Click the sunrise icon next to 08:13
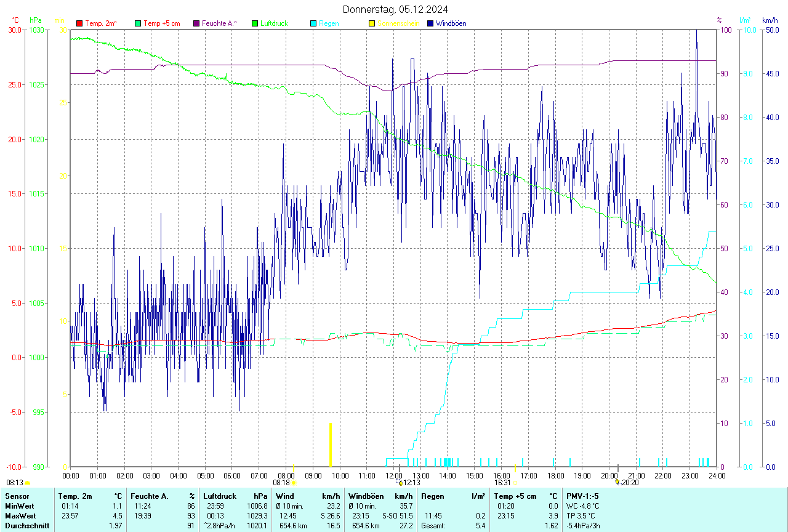Image resolution: width=788 pixels, height=532 pixels. coord(27,483)
